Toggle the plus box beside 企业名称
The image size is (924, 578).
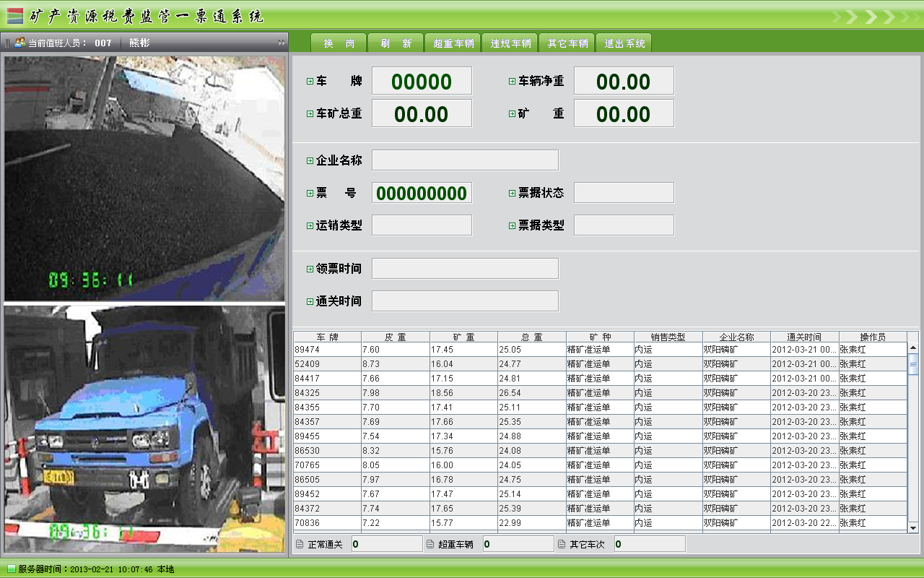(310, 160)
